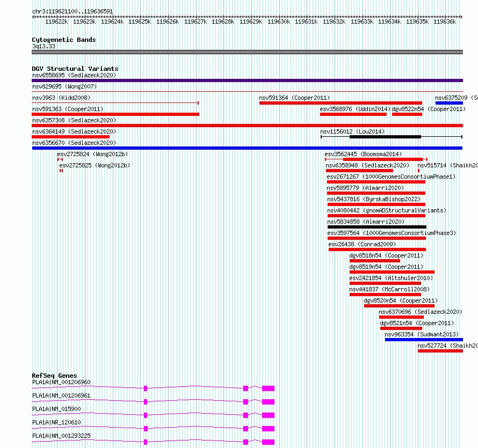Select the red dgv8518n54 variant bar
The width and height of the screenshot is (478, 448).
(375, 261)
